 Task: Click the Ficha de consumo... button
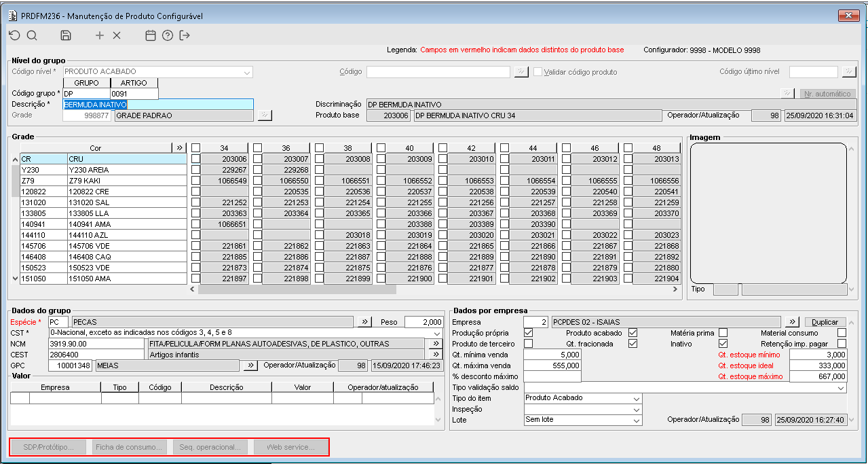[x=129, y=447]
